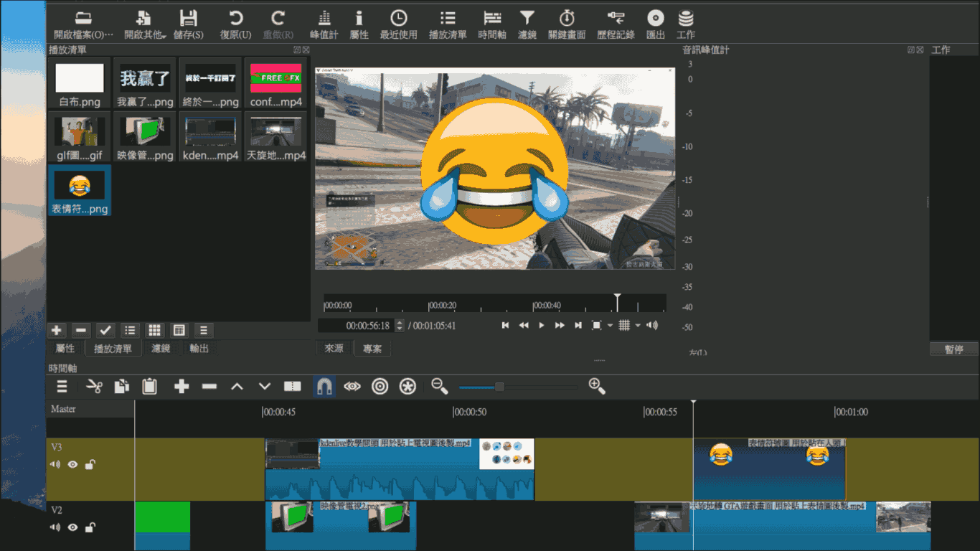Open the playlist hamburger menu
This screenshot has width=980, height=551.
click(x=203, y=330)
